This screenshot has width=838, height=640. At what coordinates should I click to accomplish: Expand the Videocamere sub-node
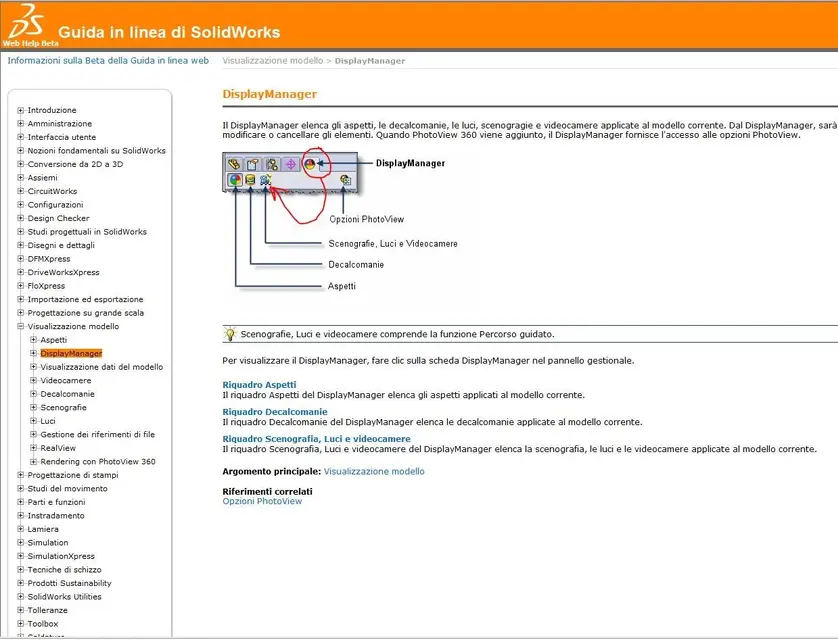[x=33, y=380]
